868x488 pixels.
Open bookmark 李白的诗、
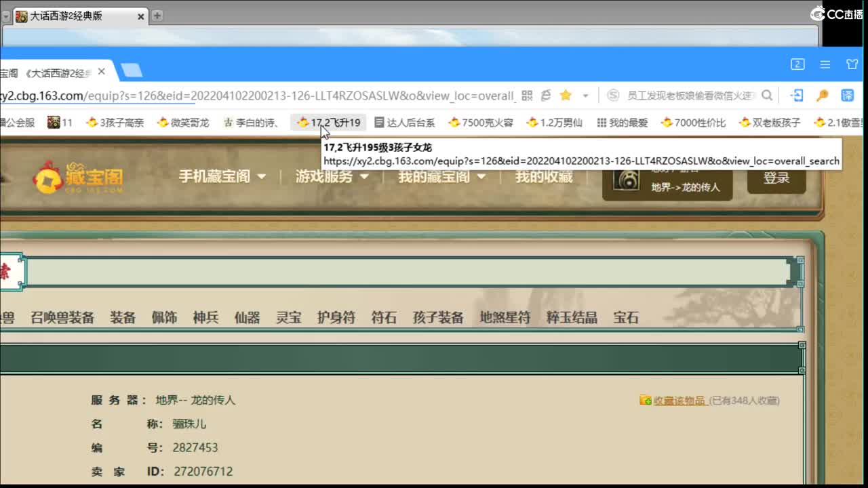[251, 123]
